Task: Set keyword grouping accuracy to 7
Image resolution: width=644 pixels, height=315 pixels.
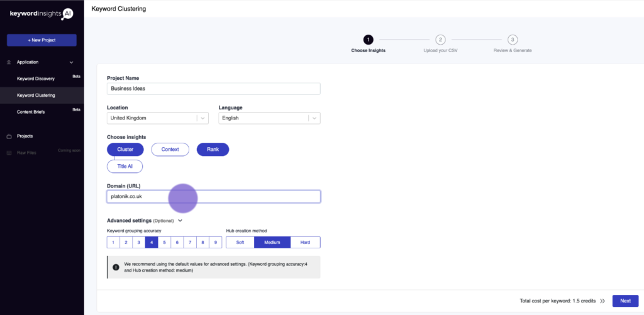Action: coord(191,242)
